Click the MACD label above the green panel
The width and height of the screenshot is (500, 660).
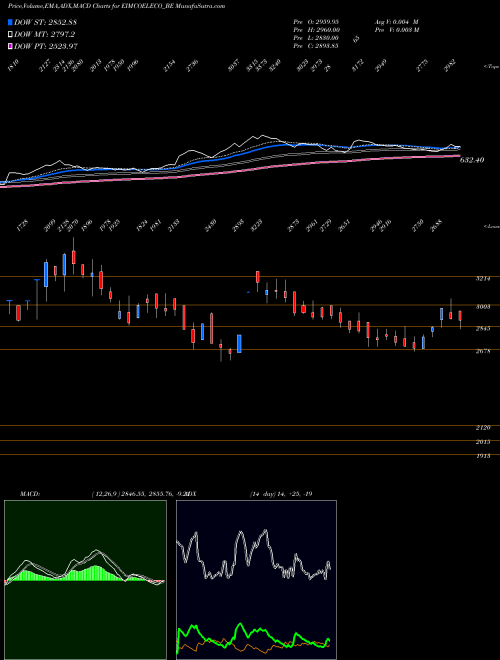30,494
